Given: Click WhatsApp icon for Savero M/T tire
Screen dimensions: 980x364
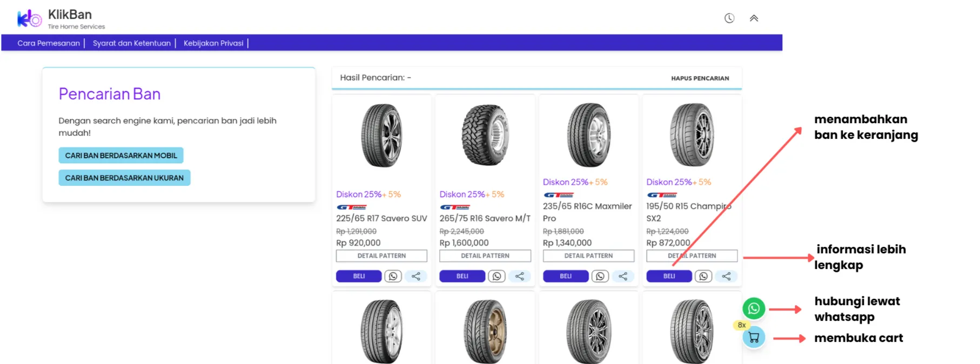Looking at the screenshot, I should [x=496, y=277].
